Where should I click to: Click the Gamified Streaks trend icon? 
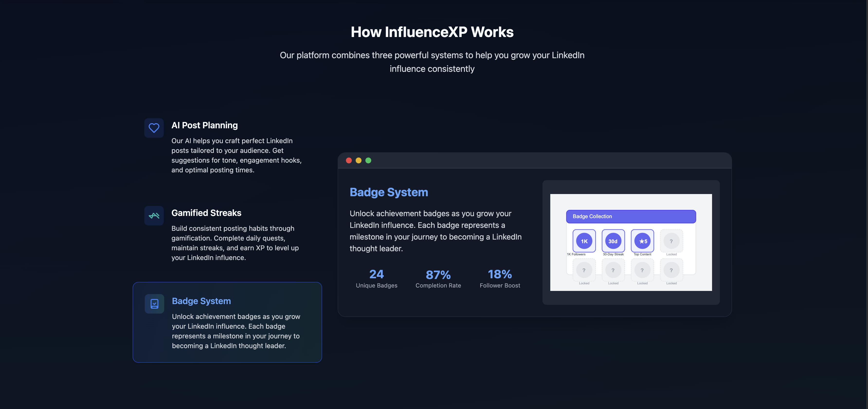coord(154,215)
